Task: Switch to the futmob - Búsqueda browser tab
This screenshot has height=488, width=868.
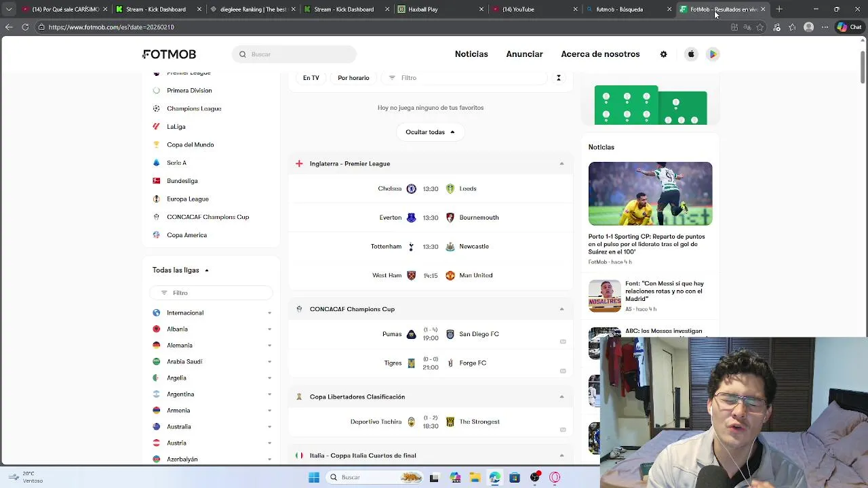Action: click(629, 9)
